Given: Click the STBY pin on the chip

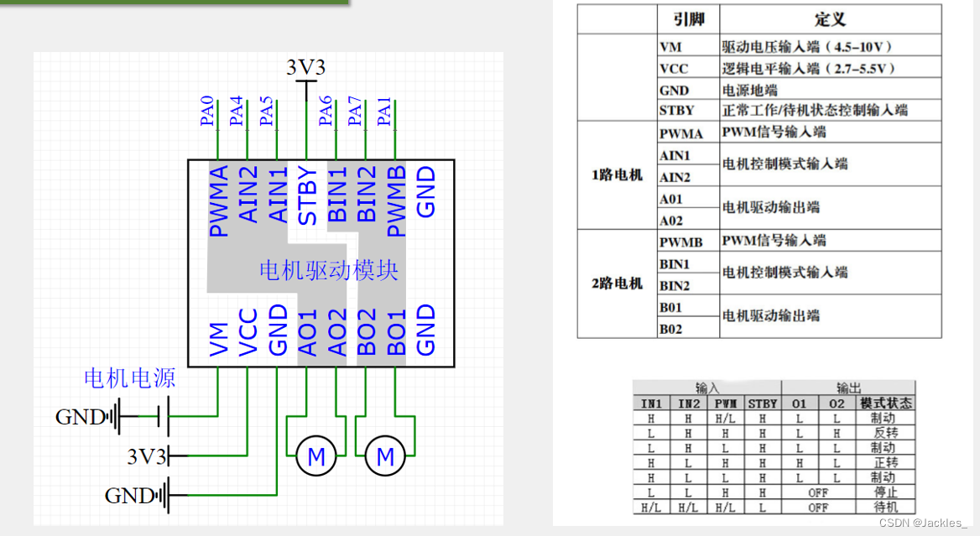Looking at the screenshot, I should coord(307,195).
